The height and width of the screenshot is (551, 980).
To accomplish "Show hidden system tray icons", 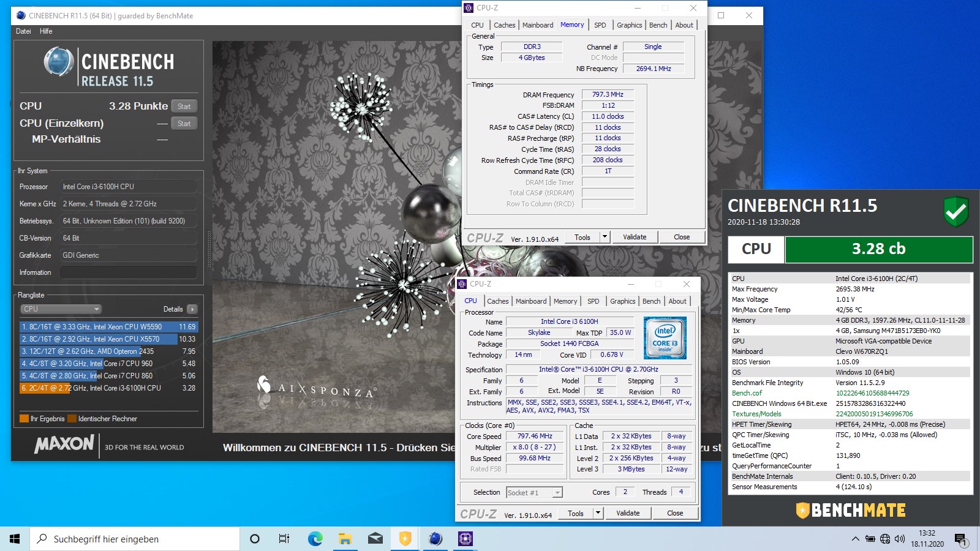I will click(855, 539).
